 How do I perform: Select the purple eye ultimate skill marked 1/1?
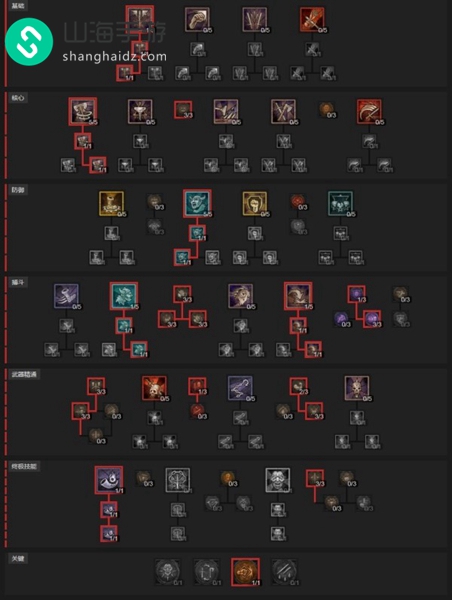coord(109,480)
